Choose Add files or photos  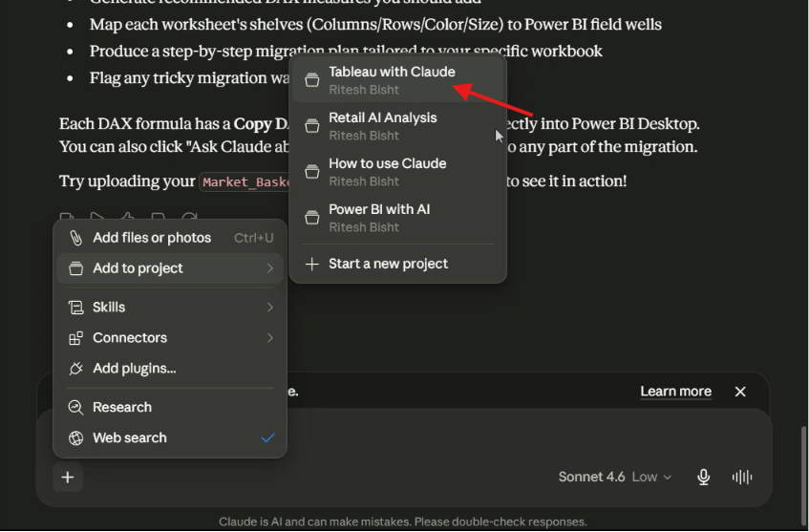tap(170, 238)
